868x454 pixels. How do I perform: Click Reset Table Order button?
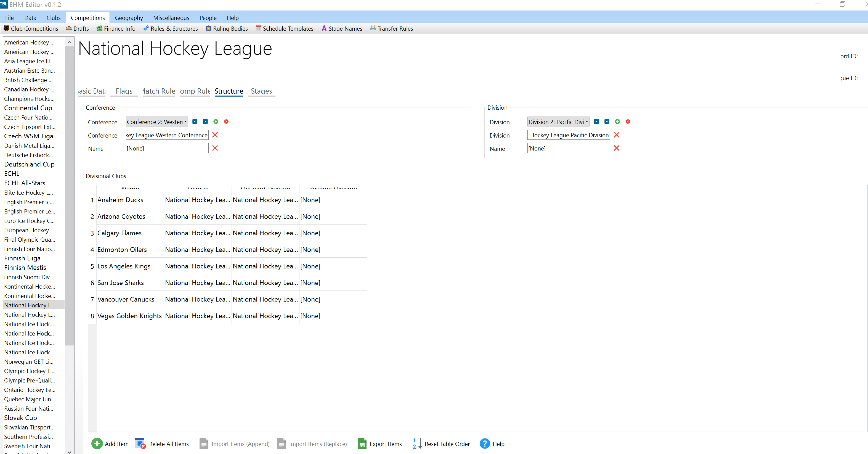point(441,444)
